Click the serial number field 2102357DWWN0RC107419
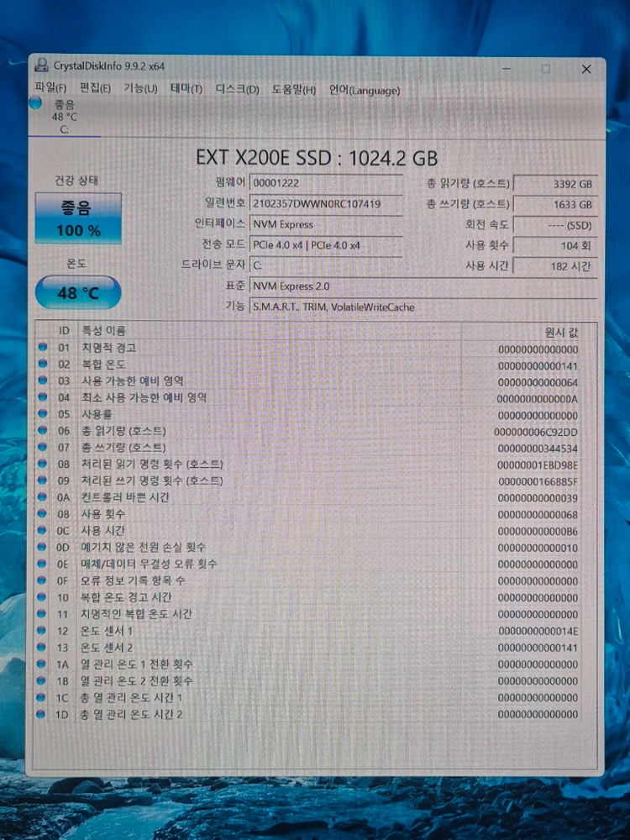This screenshot has height=840, width=630. [326, 203]
